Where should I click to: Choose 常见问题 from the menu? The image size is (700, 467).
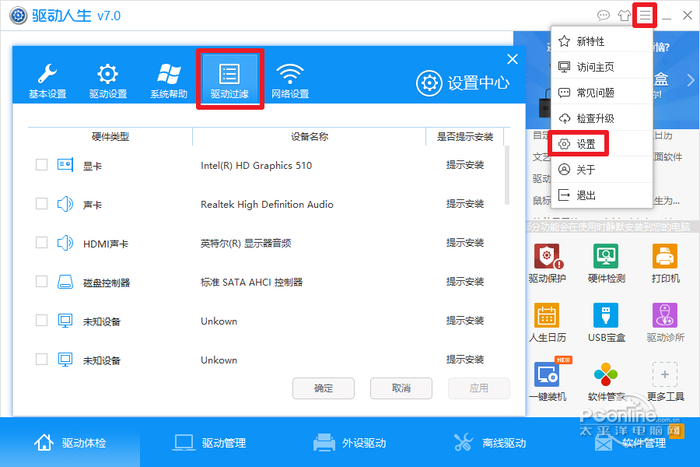[x=602, y=92]
